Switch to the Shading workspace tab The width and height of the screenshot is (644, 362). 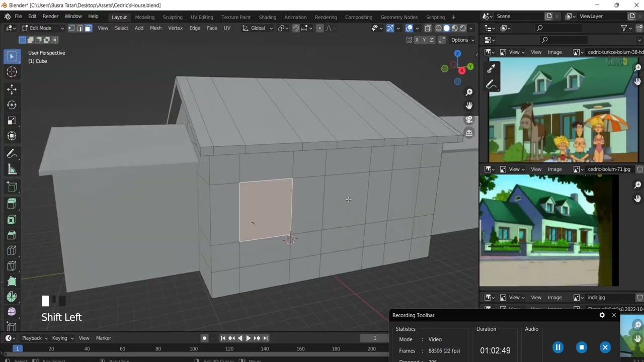coord(267,17)
